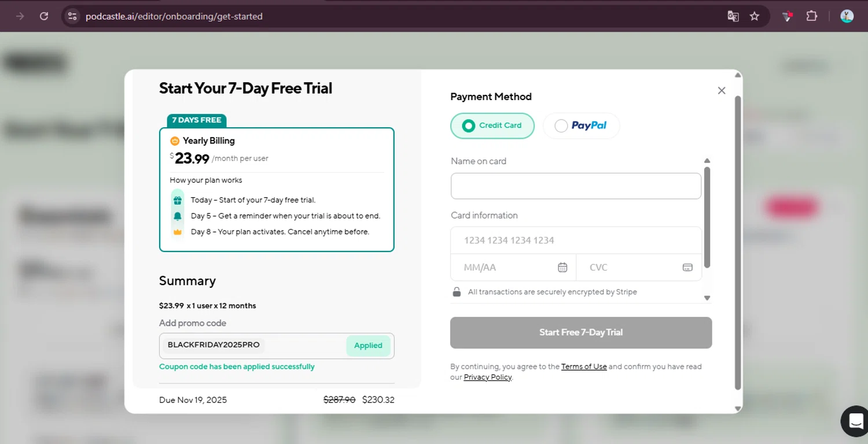Image resolution: width=868 pixels, height=444 pixels.
Task: Open the chat support bubble
Action: click(856, 421)
